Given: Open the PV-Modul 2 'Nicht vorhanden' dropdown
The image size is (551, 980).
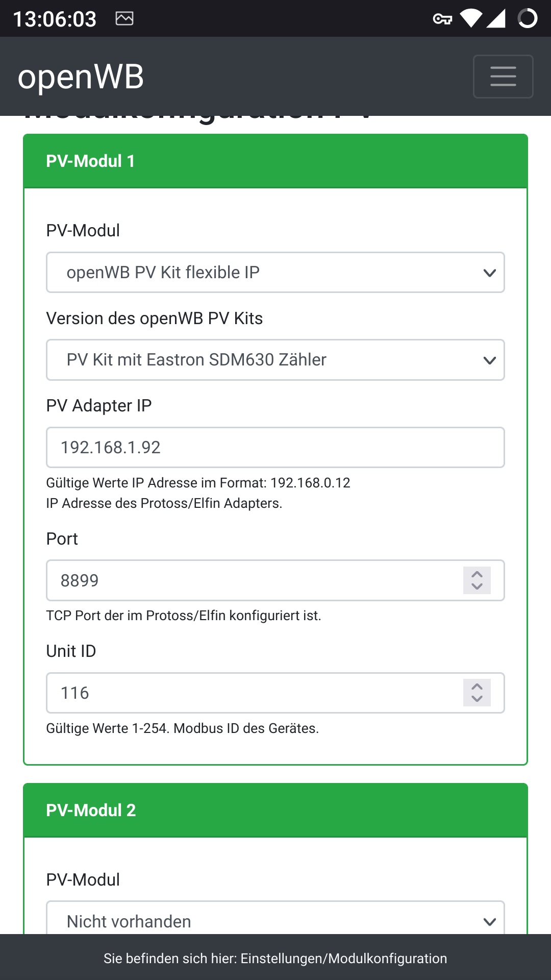Looking at the screenshot, I should (x=275, y=920).
